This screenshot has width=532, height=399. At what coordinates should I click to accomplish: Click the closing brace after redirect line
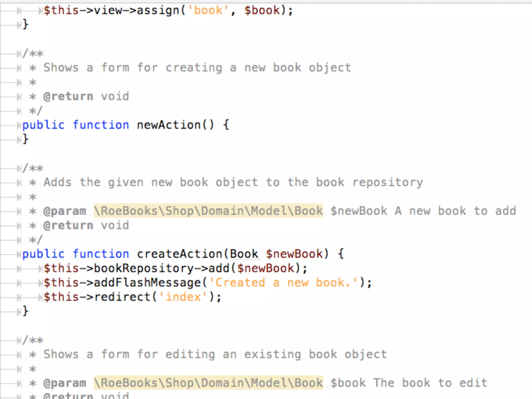[x=25, y=311]
